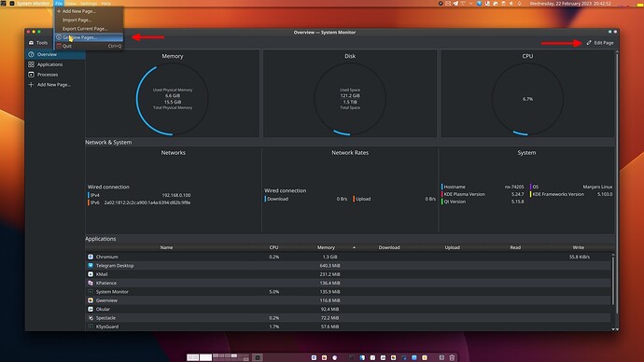Sort the applications list by Memory column
Image resolution: width=644 pixels, height=362 pixels.
coord(326,247)
